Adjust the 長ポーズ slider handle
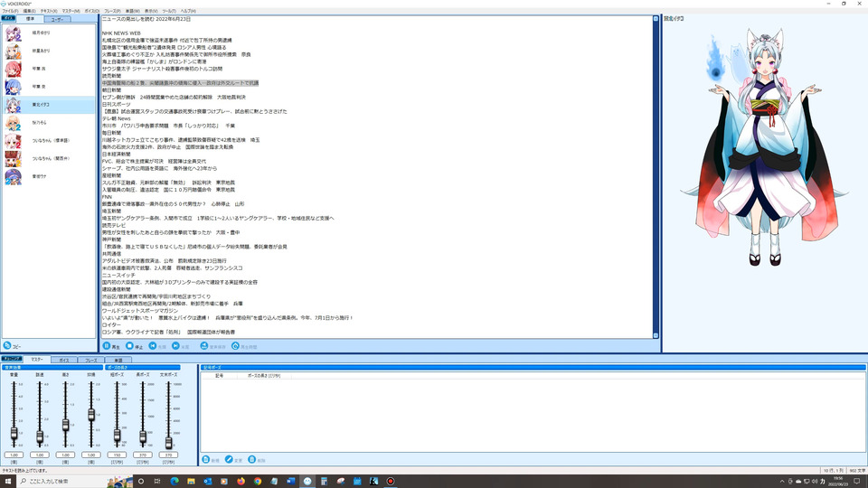 (x=143, y=437)
